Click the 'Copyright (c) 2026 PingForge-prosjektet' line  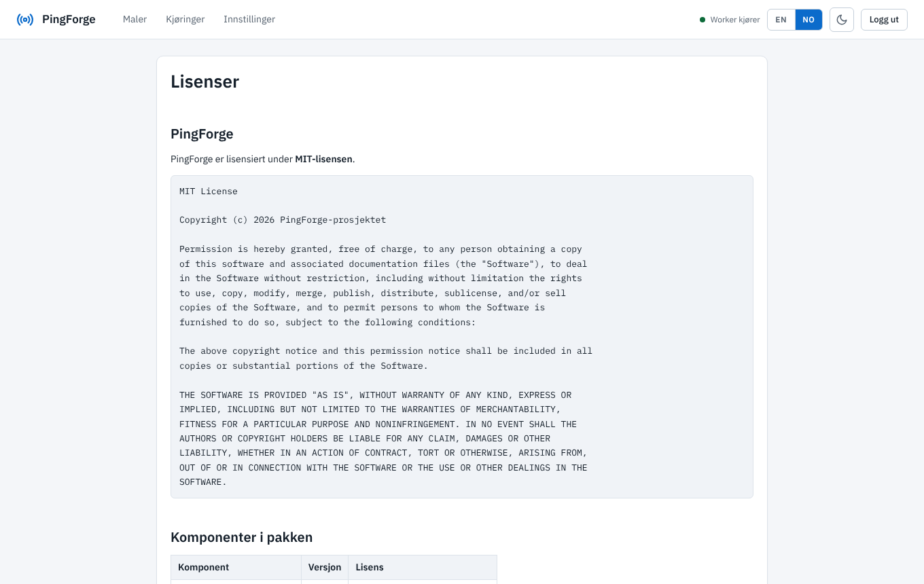pos(283,220)
